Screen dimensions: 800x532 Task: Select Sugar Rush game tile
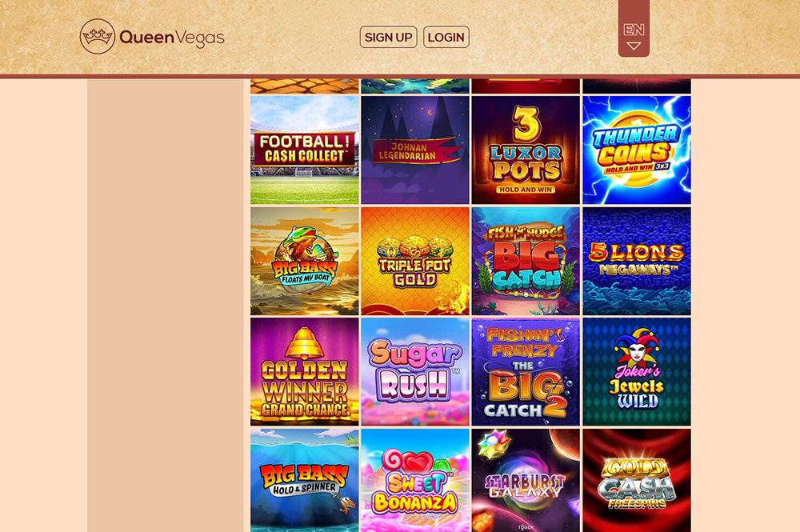(415, 372)
